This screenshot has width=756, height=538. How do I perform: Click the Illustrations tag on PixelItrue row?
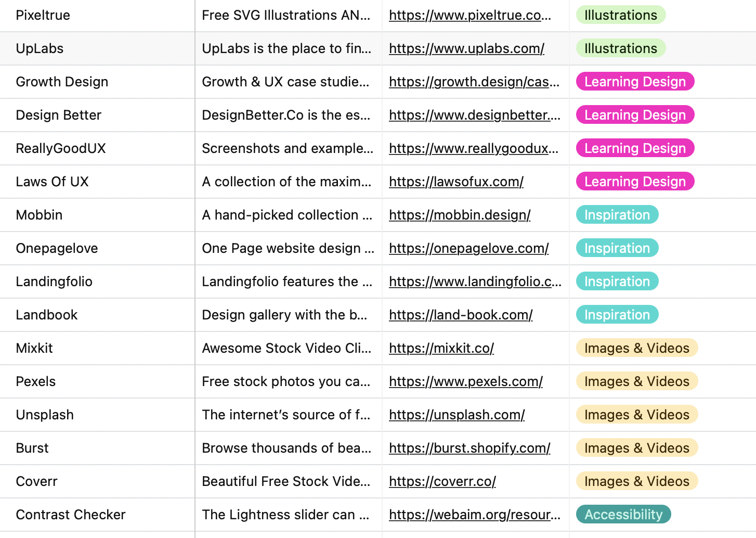[620, 15]
